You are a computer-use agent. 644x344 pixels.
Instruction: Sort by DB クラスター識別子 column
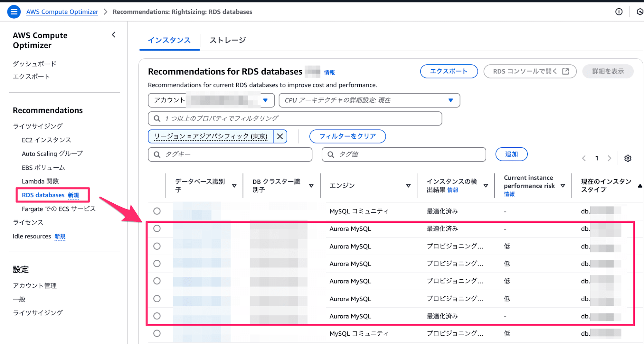[x=311, y=186]
